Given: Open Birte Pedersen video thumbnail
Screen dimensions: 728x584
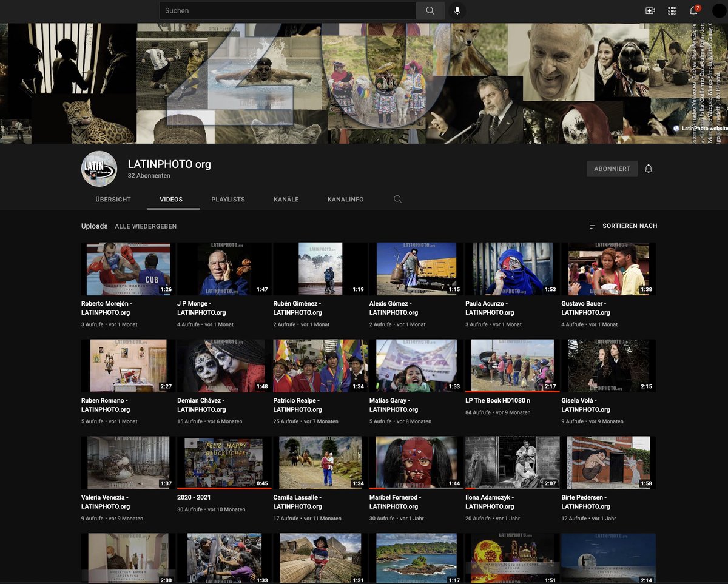Looking at the screenshot, I should tap(608, 463).
